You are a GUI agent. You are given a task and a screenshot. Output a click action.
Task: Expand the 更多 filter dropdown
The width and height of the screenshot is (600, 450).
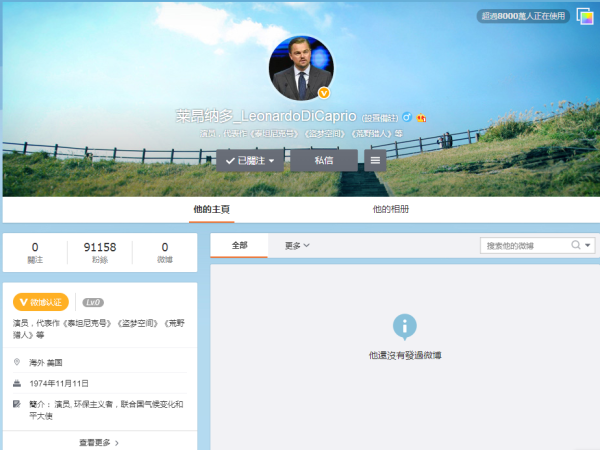pos(297,245)
